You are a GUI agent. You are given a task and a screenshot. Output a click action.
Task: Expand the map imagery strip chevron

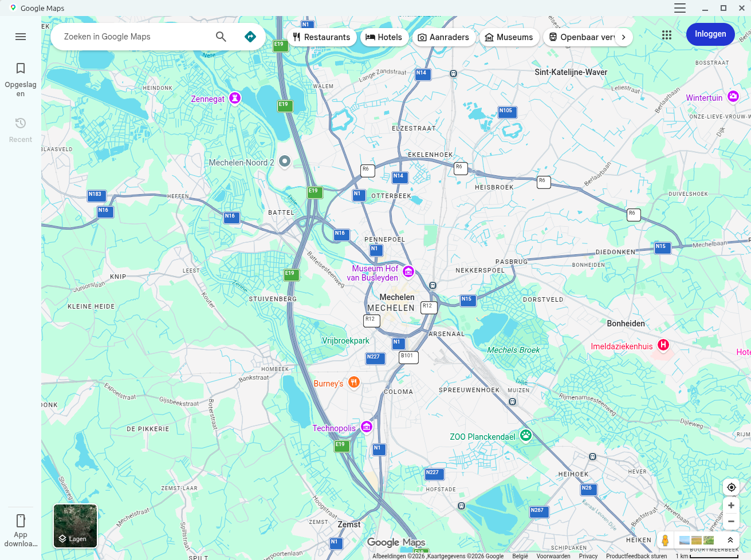[x=730, y=540]
